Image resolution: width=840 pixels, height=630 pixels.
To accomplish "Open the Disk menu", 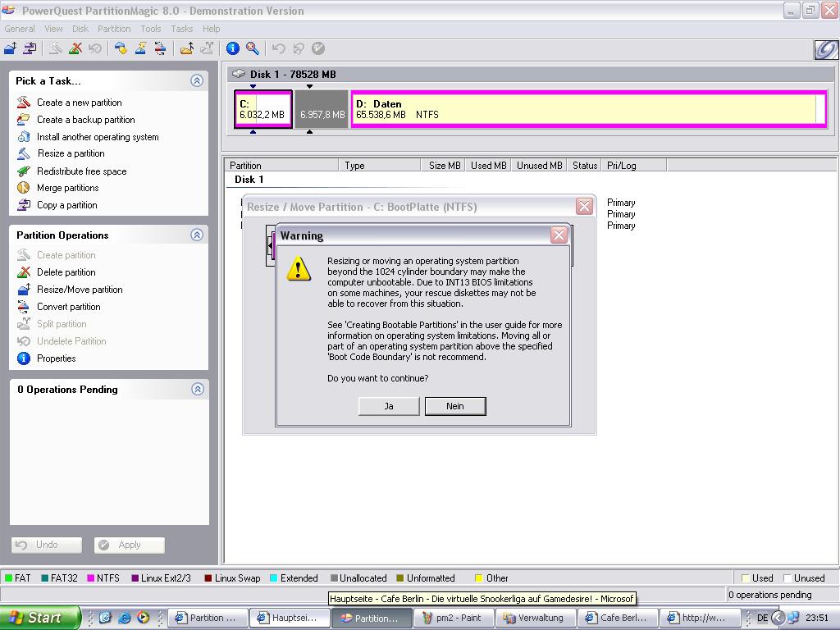I will click(80, 29).
